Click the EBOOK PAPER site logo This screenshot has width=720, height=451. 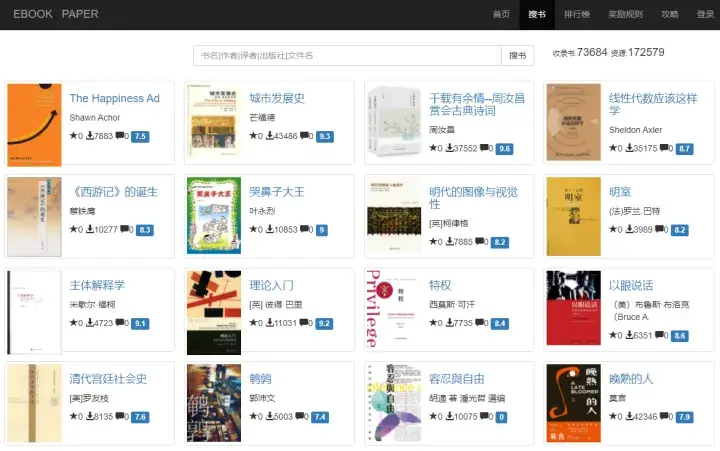pyautogui.click(x=56, y=14)
